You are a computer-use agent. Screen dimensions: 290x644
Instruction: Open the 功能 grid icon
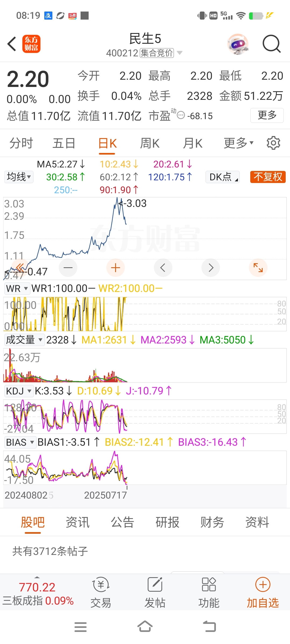click(x=209, y=585)
